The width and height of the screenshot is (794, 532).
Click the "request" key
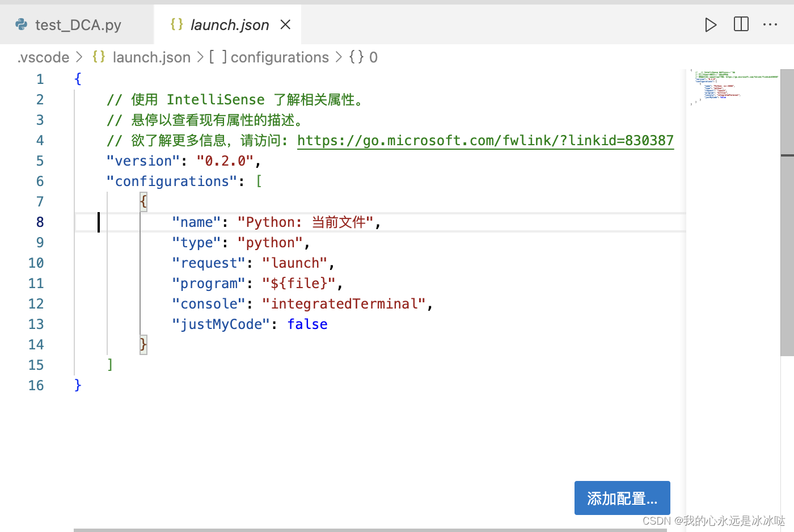point(209,263)
